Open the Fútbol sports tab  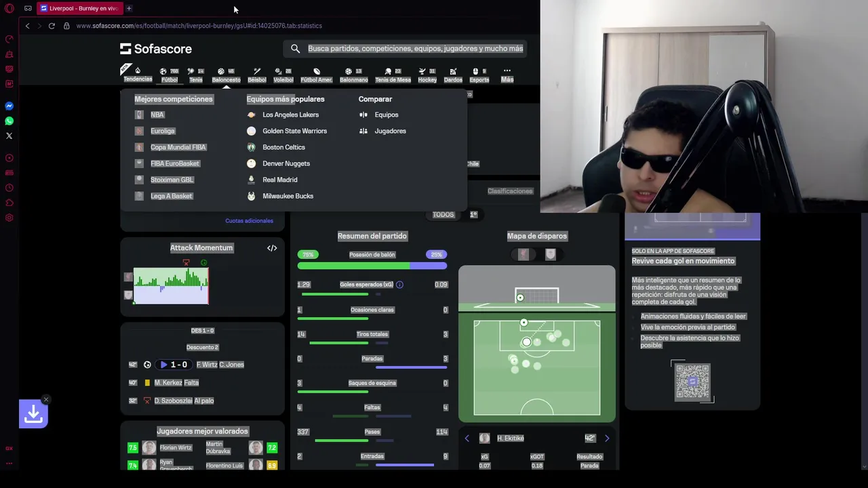170,75
